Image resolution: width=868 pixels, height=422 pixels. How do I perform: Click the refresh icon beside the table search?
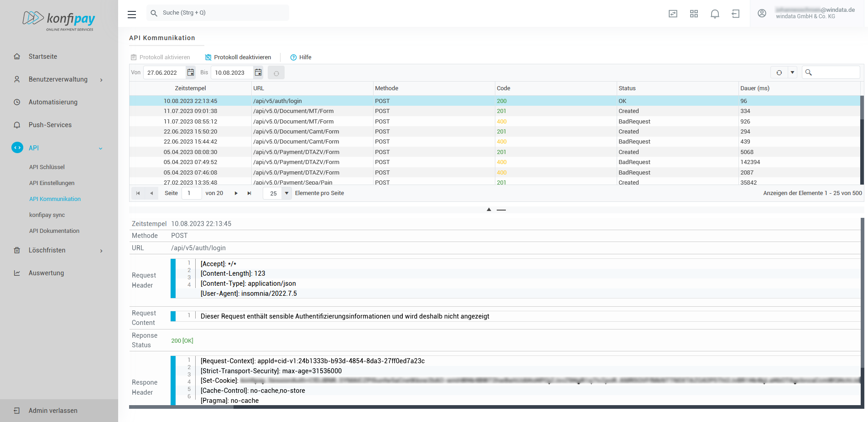(779, 72)
